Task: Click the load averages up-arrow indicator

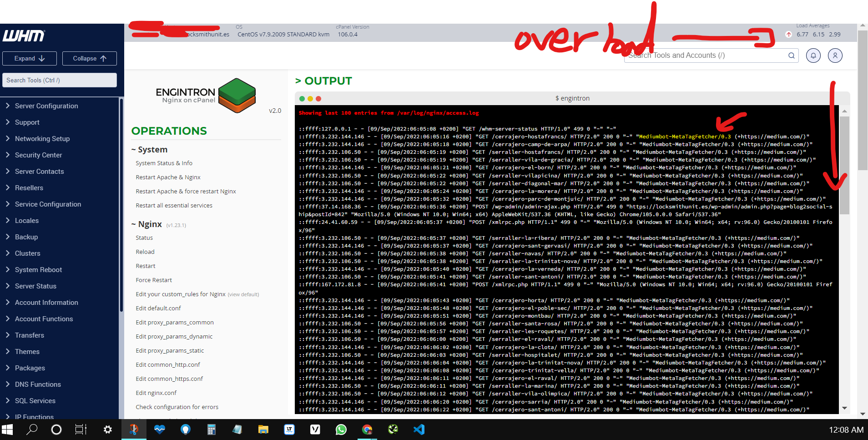Action: [789, 35]
